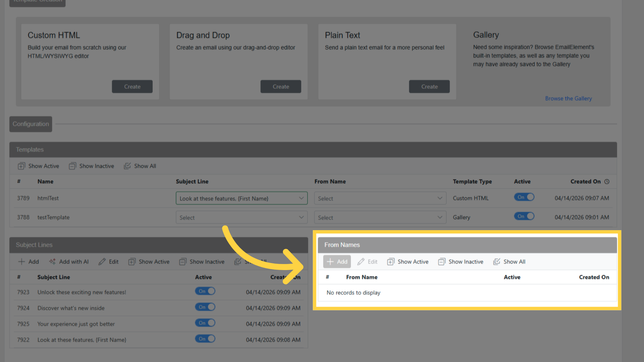Viewport: 644px width, 362px height.
Task: Open testTemplate From Name Select dropdown
Action: pos(380,217)
